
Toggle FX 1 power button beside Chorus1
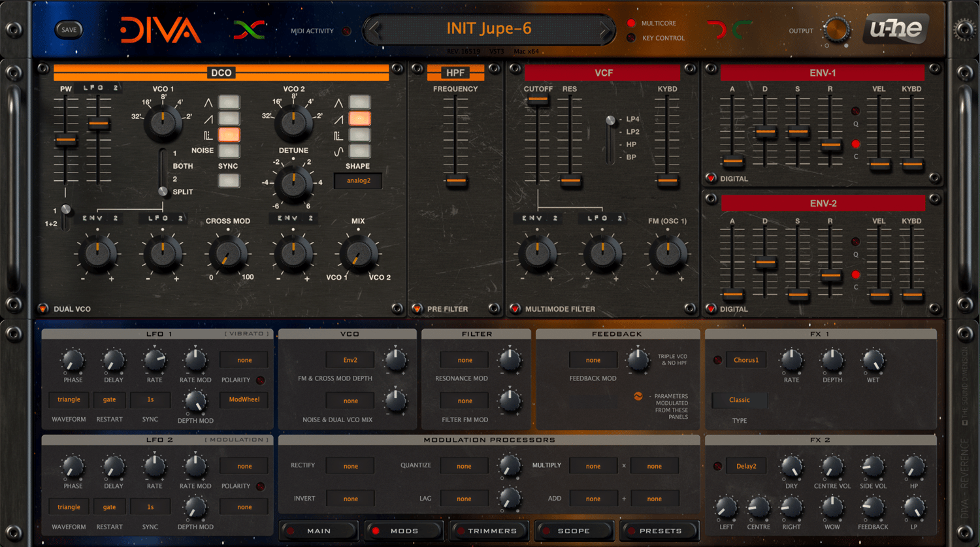tap(717, 360)
